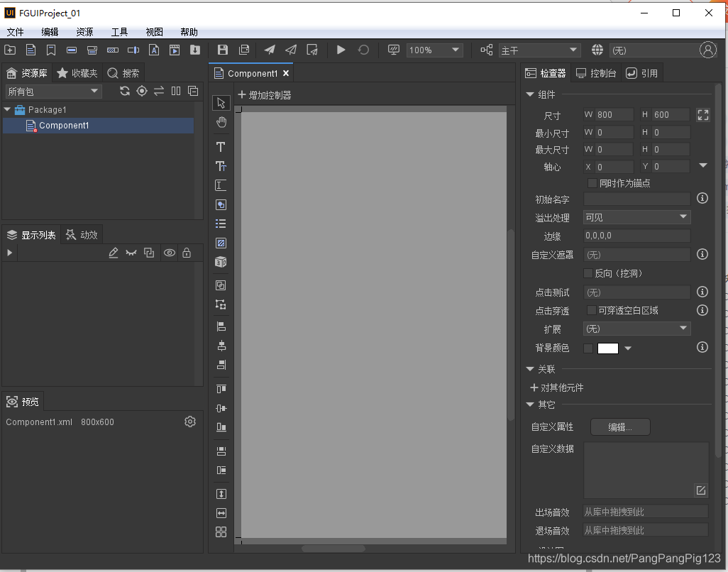Click the 初始名字 input field
728x572 pixels.
[x=636, y=199]
